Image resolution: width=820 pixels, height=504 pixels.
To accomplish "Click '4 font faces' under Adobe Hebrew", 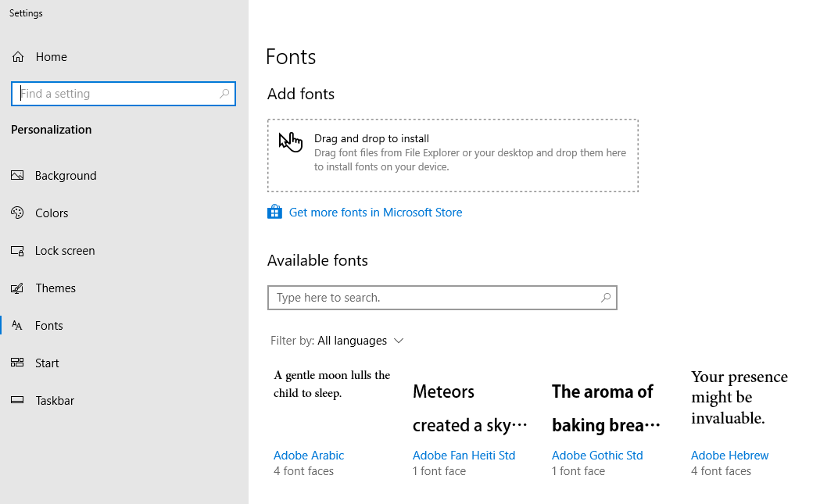I will pos(721,471).
